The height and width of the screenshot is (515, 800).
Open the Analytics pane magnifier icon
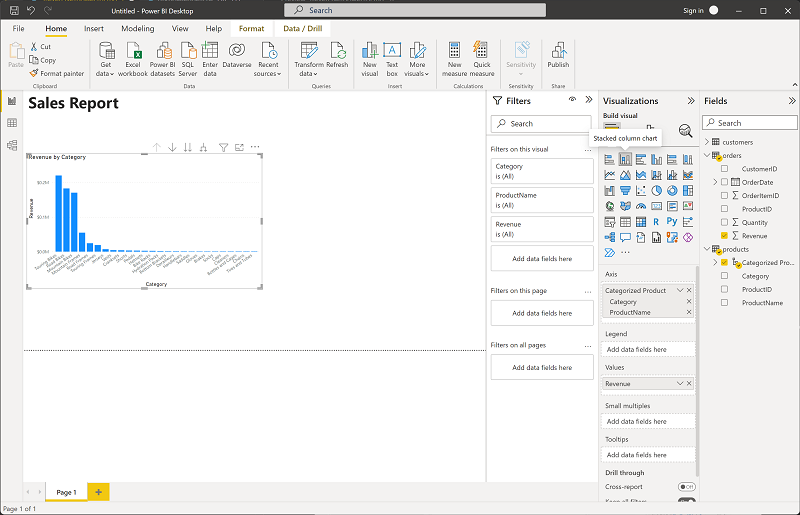coord(685,131)
